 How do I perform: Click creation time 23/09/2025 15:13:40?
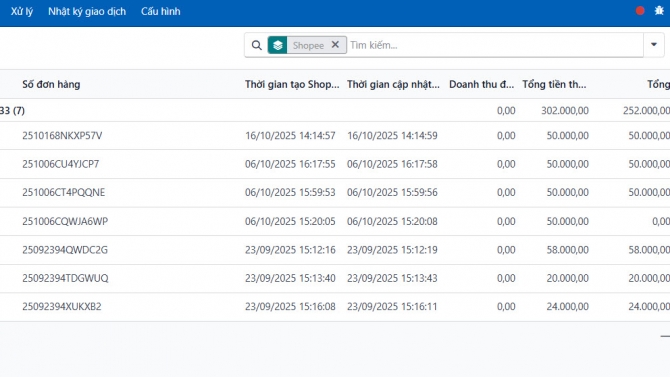290,278
